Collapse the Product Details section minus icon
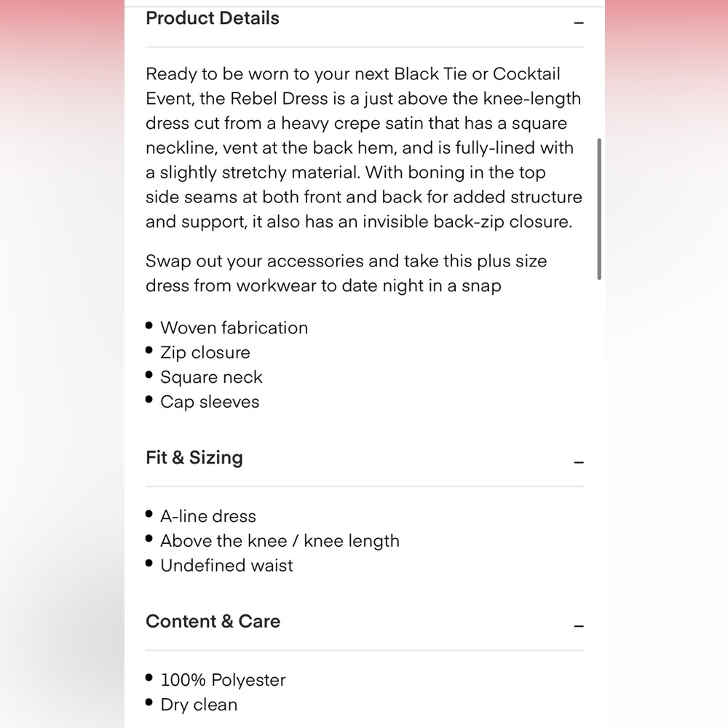Image resolution: width=728 pixels, height=728 pixels. pos(579,23)
